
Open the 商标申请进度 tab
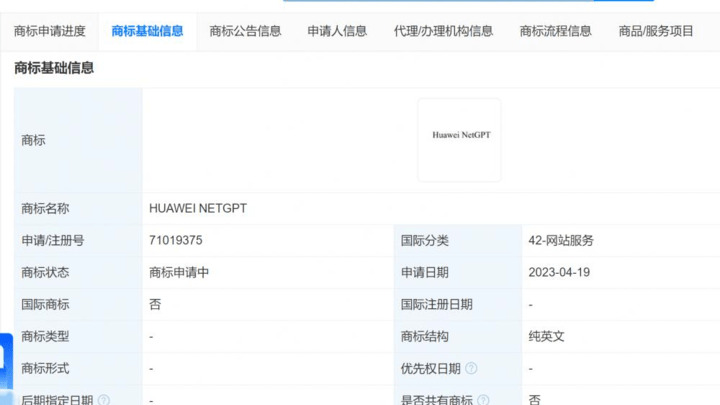point(50,31)
